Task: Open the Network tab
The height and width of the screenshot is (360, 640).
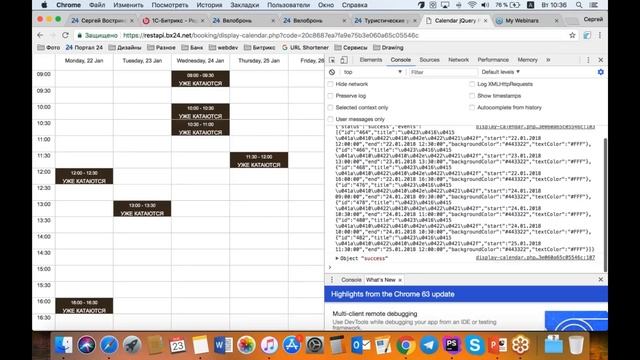Action: tap(458, 60)
